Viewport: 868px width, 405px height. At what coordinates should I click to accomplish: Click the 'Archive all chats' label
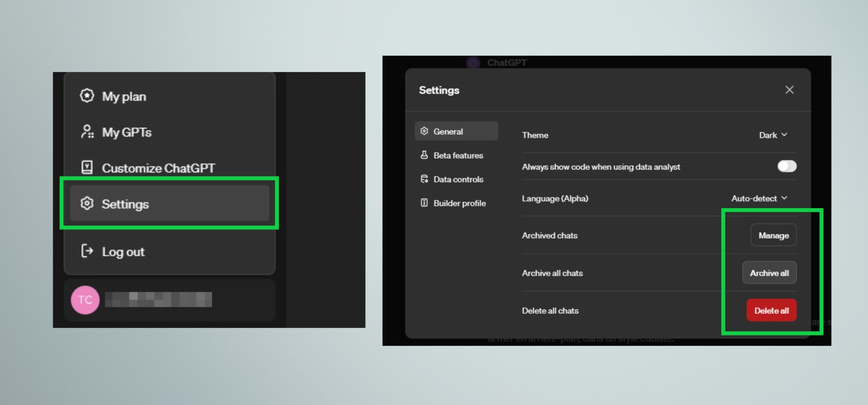click(552, 273)
